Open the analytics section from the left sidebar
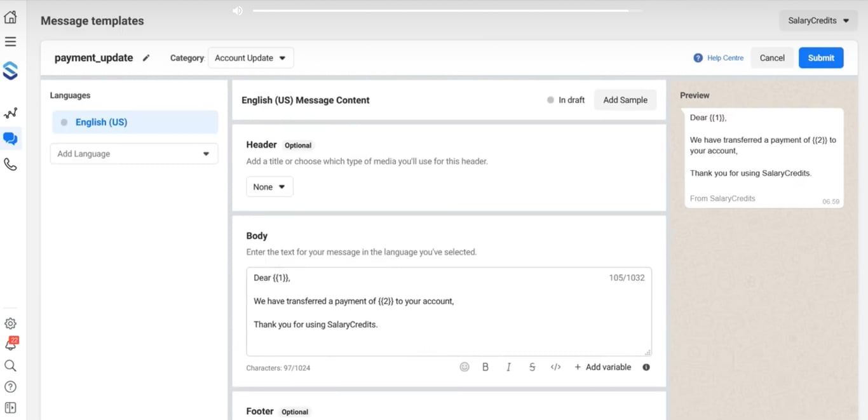Image resolution: width=868 pixels, height=420 pixels. pyautogui.click(x=10, y=112)
